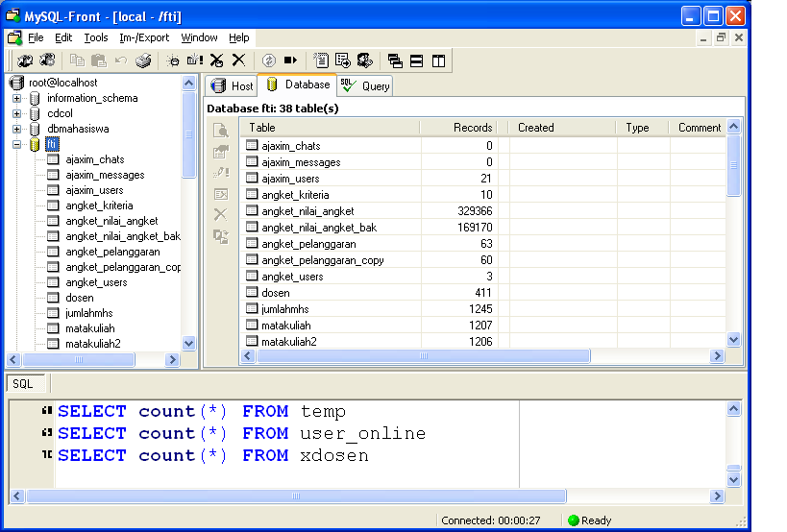Click the notepad sparkle toolbar icon
The image size is (787, 532).
[x=320, y=60]
